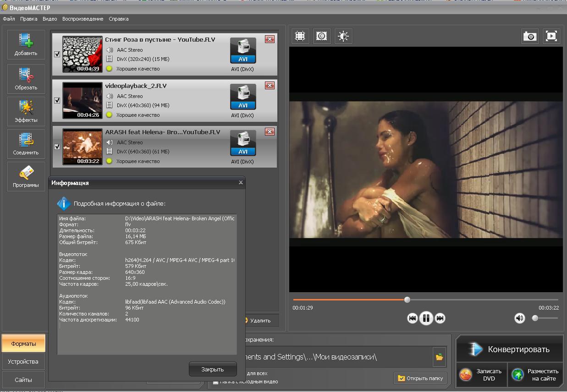Viewport: 567px width, 392px height.
Task: Click the quality icon for Стинг video
Action: (x=109, y=69)
